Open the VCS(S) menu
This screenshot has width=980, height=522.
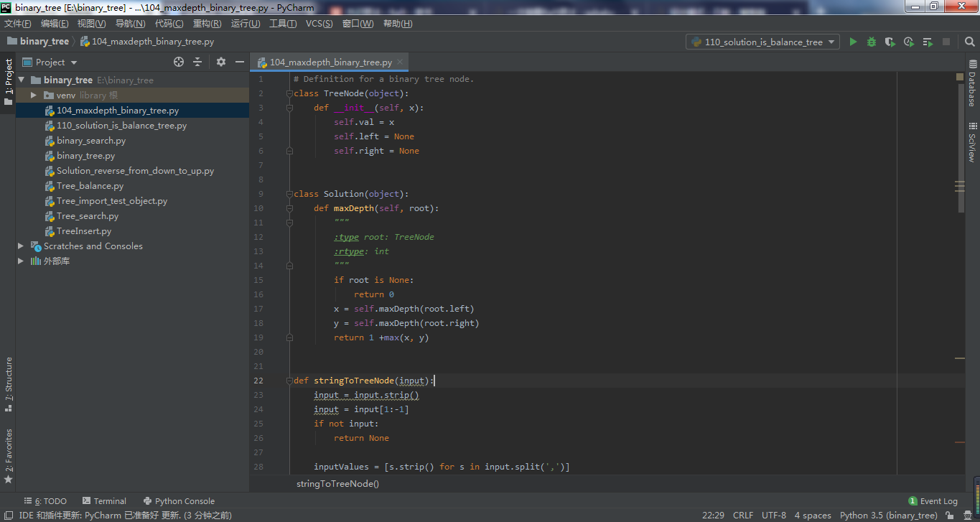click(319, 24)
